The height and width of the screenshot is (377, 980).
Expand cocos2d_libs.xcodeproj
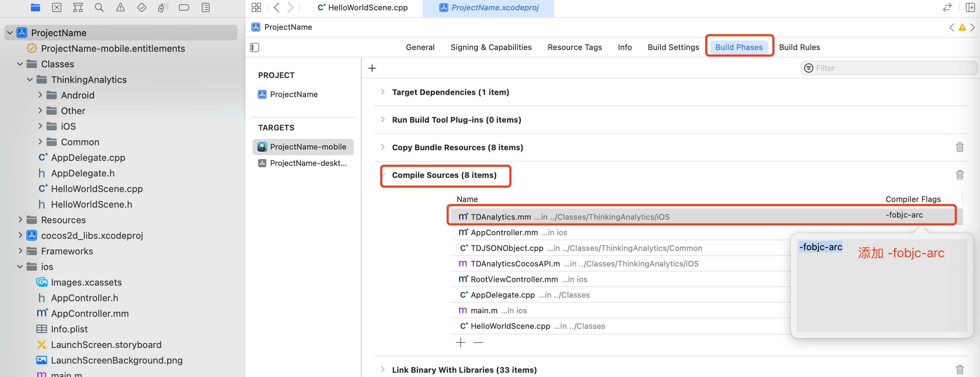[x=20, y=235]
